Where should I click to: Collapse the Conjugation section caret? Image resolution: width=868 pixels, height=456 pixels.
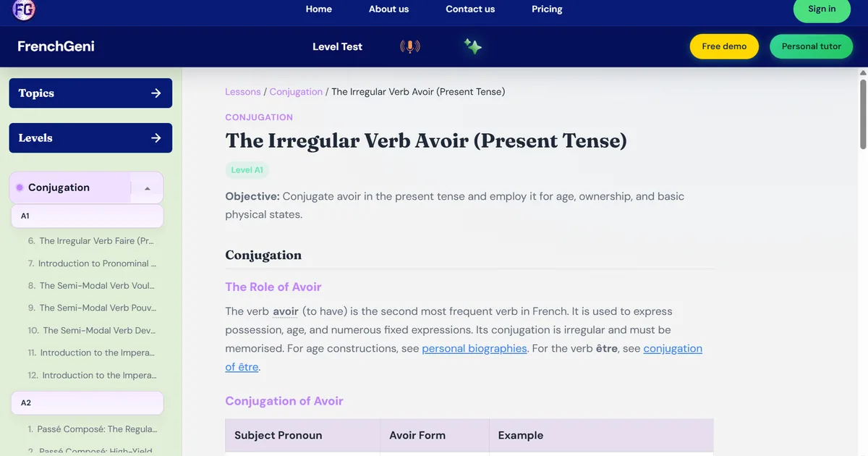click(x=148, y=188)
